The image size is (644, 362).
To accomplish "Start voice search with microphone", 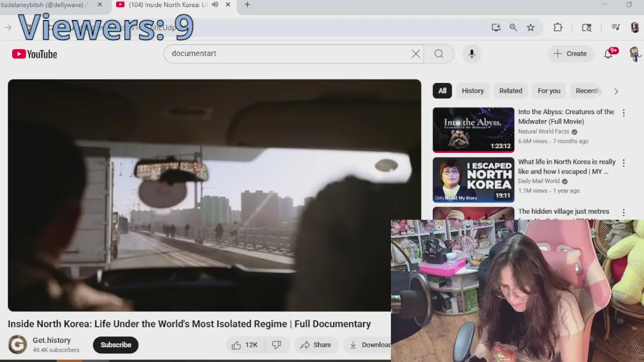I will pos(472,54).
